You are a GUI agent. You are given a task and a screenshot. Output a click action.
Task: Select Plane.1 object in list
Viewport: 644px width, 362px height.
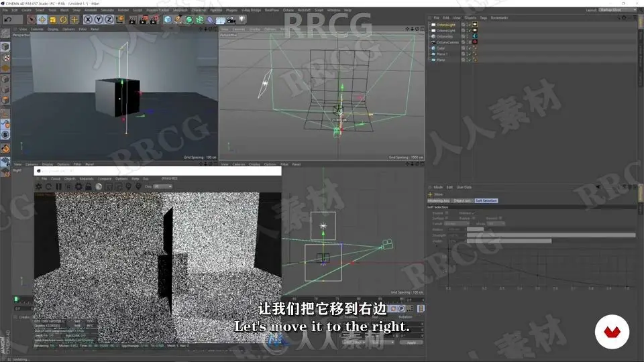[x=442, y=54]
